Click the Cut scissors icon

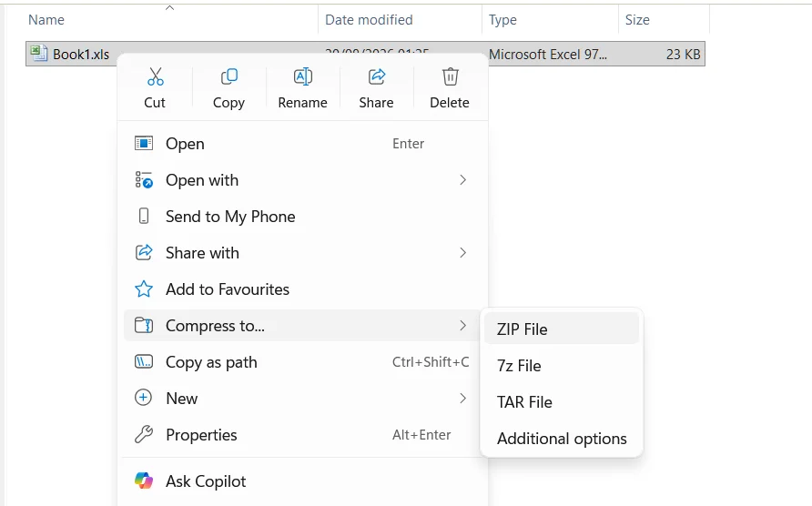point(155,76)
